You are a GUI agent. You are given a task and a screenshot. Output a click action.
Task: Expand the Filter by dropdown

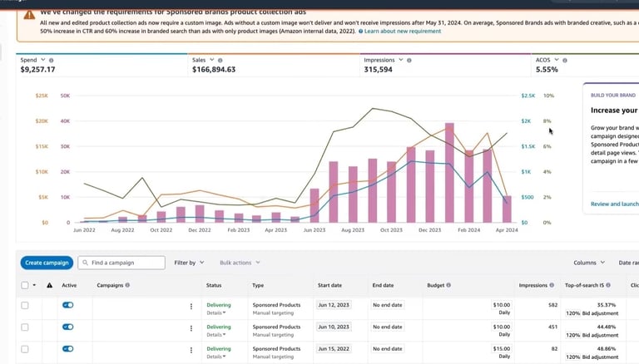click(x=188, y=263)
